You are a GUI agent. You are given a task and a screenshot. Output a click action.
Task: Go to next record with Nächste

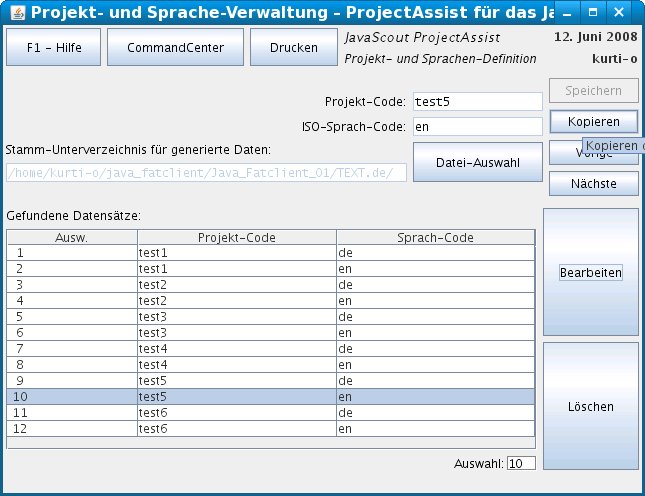[x=593, y=184]
